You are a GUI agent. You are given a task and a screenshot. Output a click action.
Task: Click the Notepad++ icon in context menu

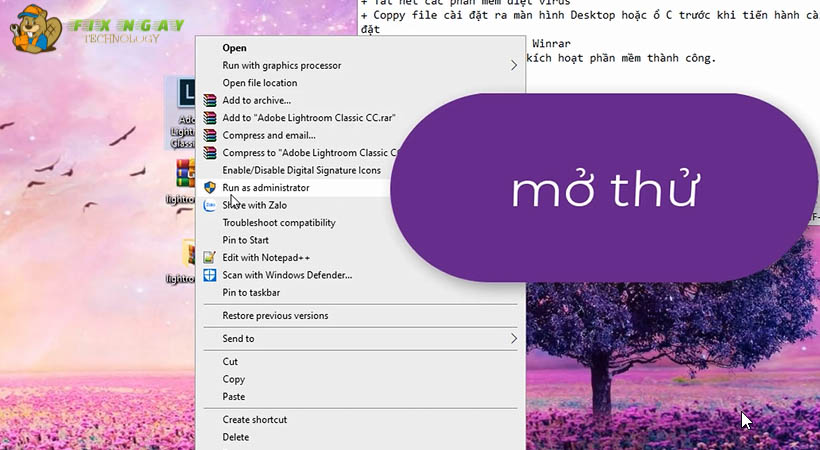coord(210,257)
